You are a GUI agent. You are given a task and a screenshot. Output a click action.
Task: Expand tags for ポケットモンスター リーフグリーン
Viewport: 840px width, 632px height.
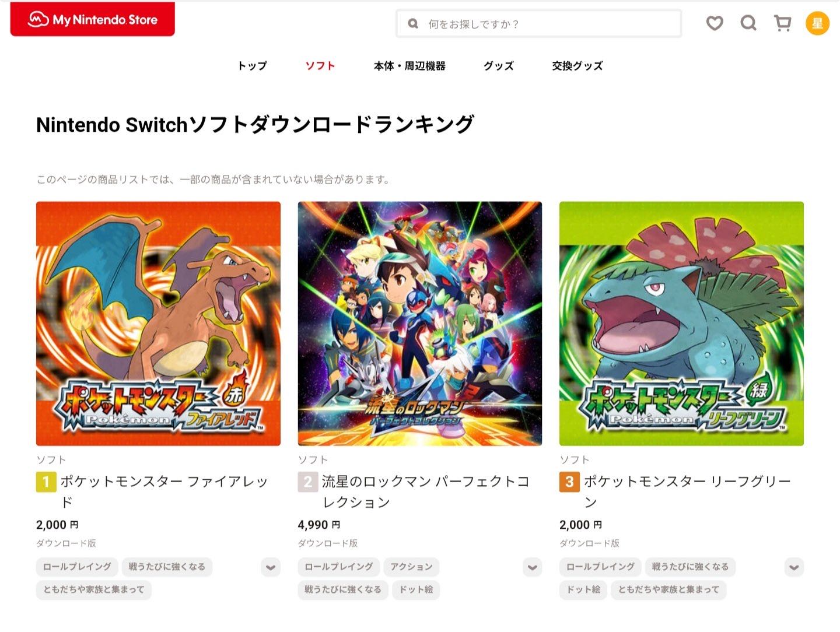pos(794,567)
